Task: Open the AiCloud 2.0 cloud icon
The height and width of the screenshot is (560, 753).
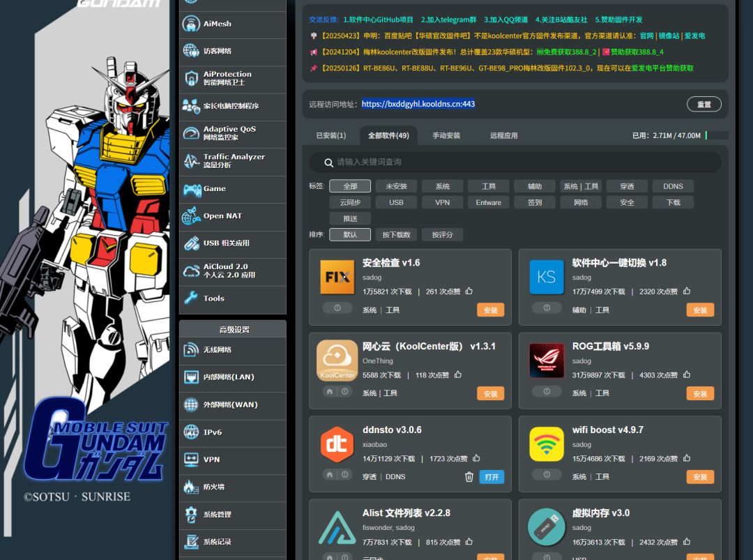Action: (x=191, y=271)
